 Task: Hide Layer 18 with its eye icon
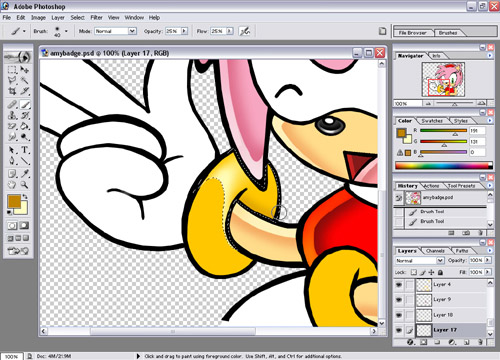pos(399,315)
